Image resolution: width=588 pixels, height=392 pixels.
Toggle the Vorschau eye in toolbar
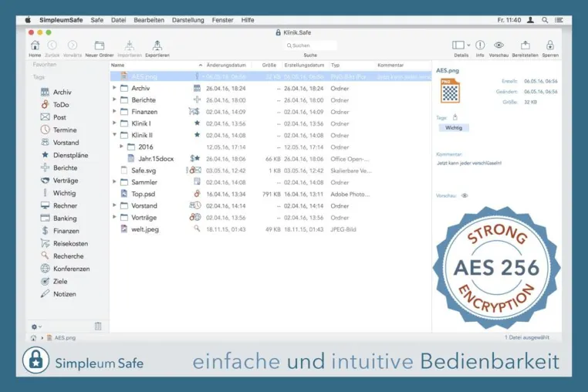tap(498, 46)
